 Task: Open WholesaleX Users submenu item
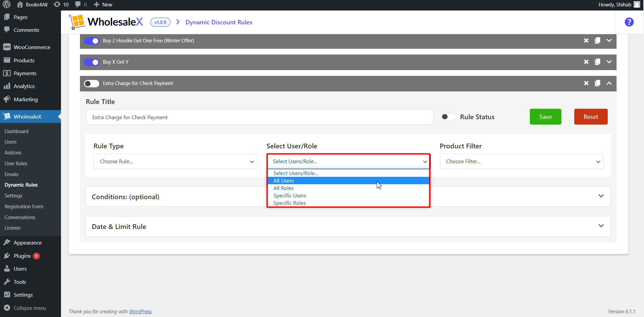(11, 142)
